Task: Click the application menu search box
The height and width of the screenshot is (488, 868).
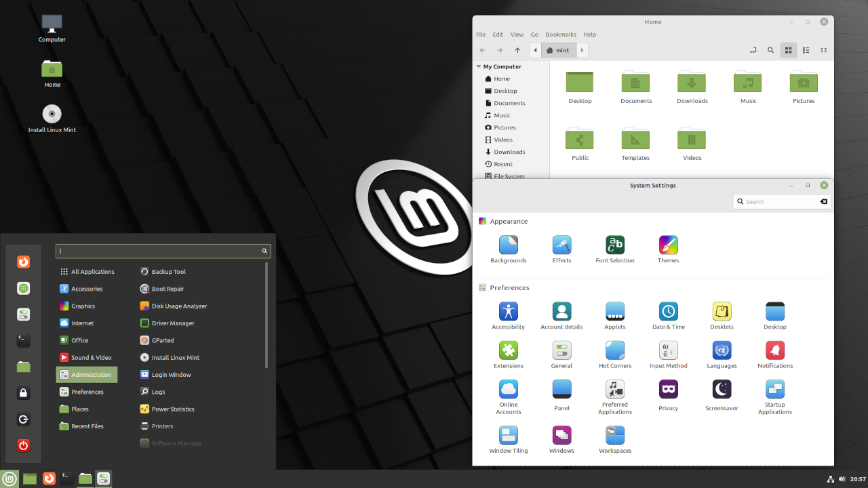Action: 163,251
